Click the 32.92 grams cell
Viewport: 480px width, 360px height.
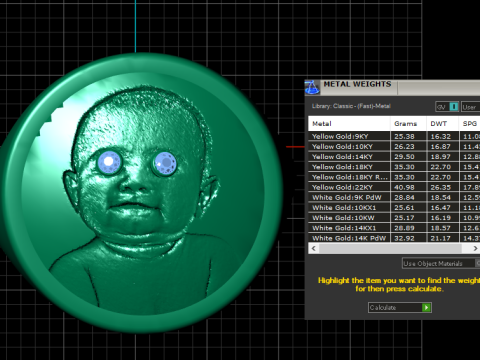[x=408, y=238]
